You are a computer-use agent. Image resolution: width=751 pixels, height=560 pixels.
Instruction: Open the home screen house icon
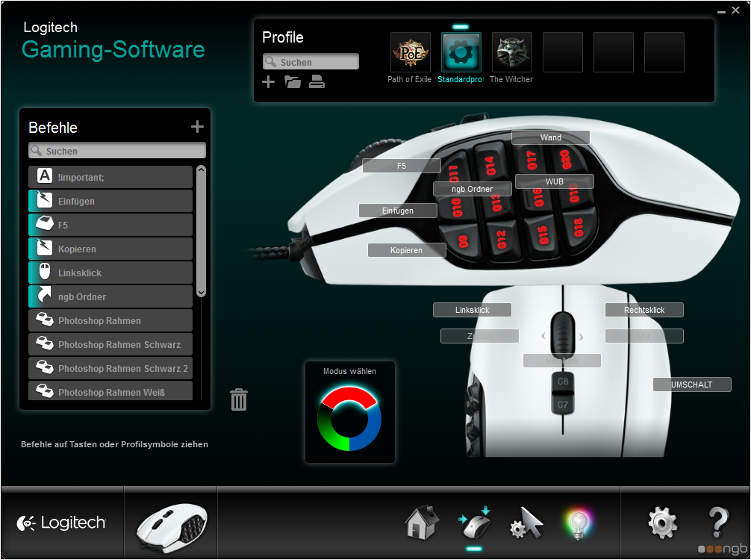422,523
